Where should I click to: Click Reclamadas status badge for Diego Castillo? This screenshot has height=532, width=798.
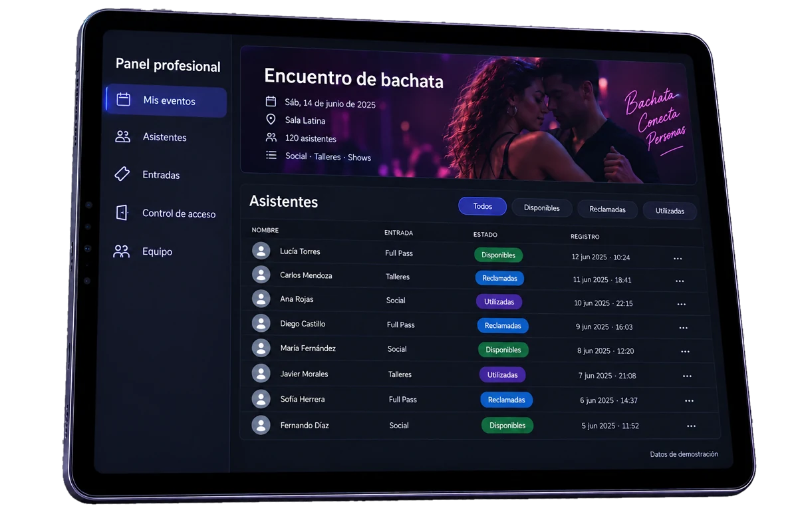click(x=503, y=325)
